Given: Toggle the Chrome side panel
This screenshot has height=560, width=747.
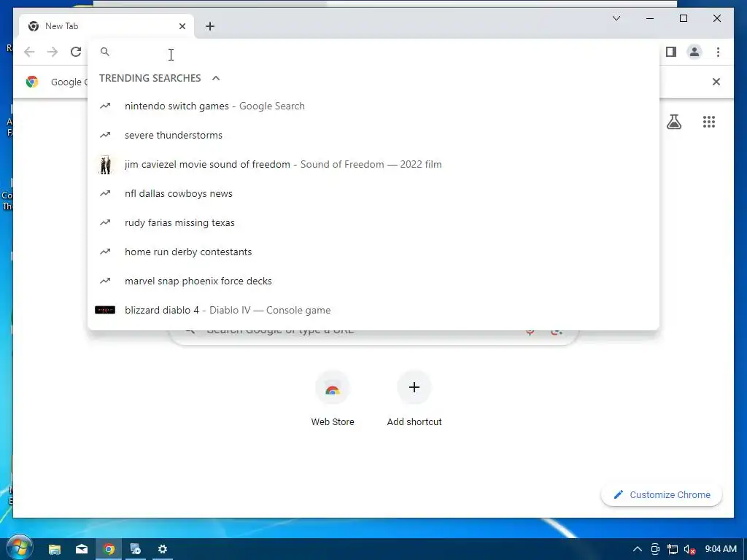Looking at the screenshot, I should coord(671,52).
